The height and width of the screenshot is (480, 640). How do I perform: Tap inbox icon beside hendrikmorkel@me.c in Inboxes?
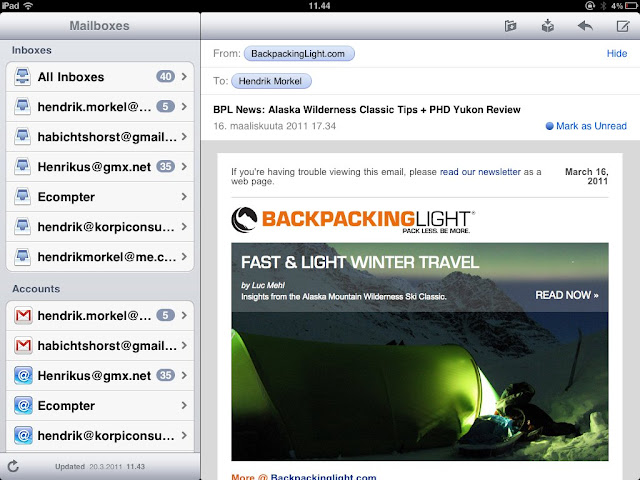tap(22, 257)
